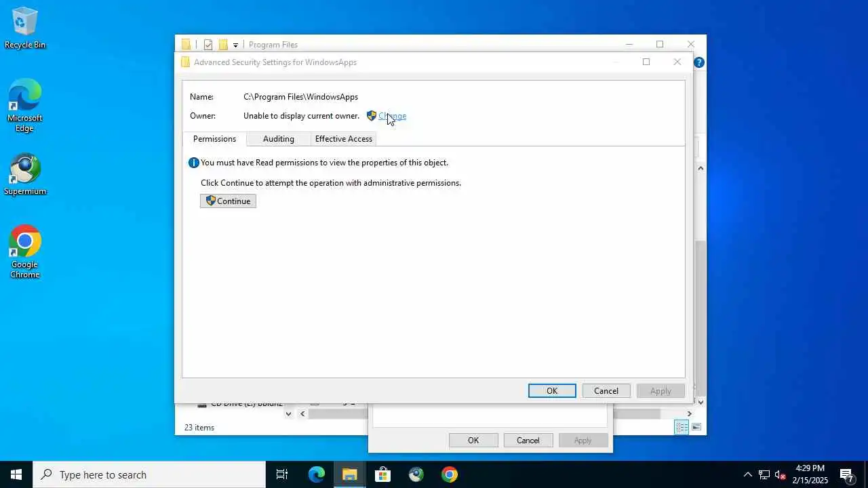Cancel the Advanced Security Settings dialog
This screenshot has height=488, width=868.
606,391
